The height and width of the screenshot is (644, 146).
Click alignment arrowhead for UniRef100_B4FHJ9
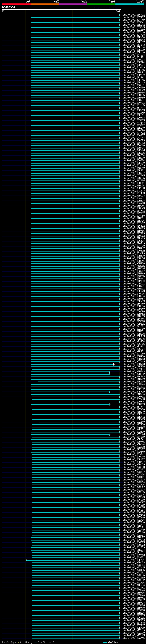pyautogui.click(x=109, y=392)
